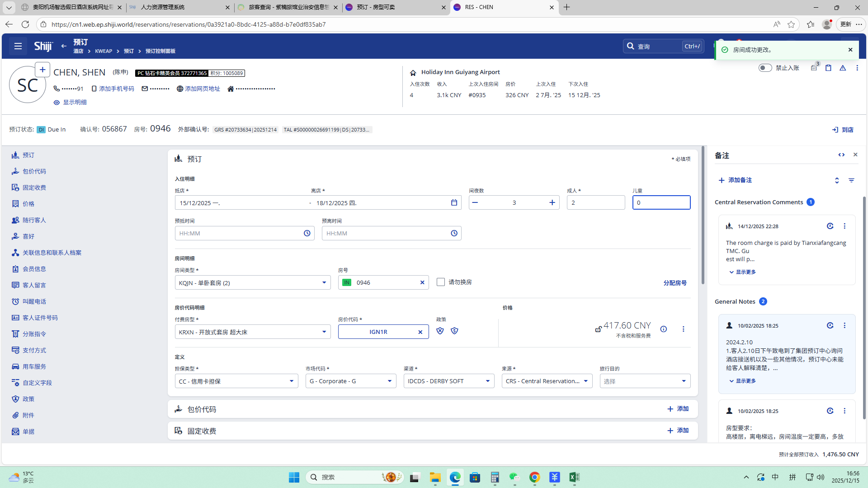Open the 房间类型 KQJN dropdown
Viewport: 868px width, 488px height.
(324, 282)
